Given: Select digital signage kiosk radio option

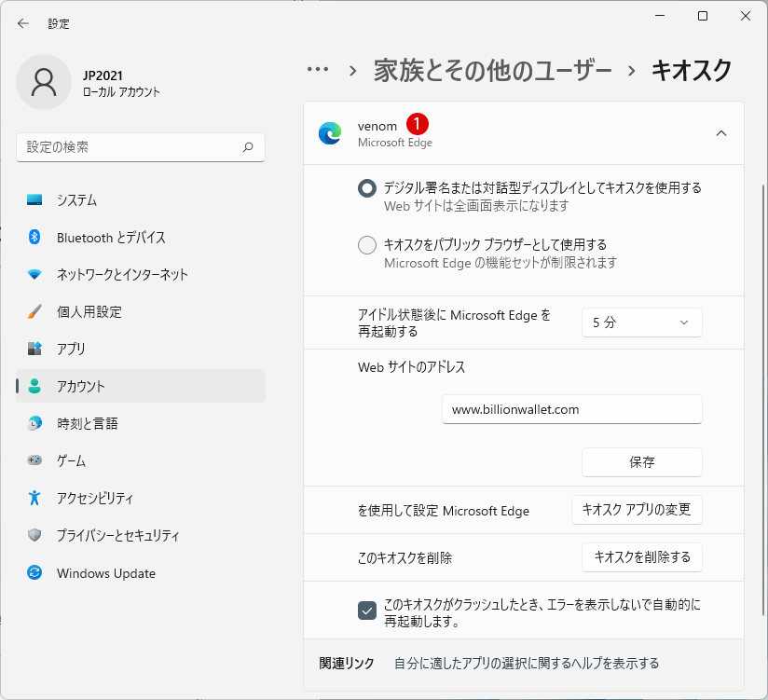Looking at the screenshot, I should (x=367, y=188).
